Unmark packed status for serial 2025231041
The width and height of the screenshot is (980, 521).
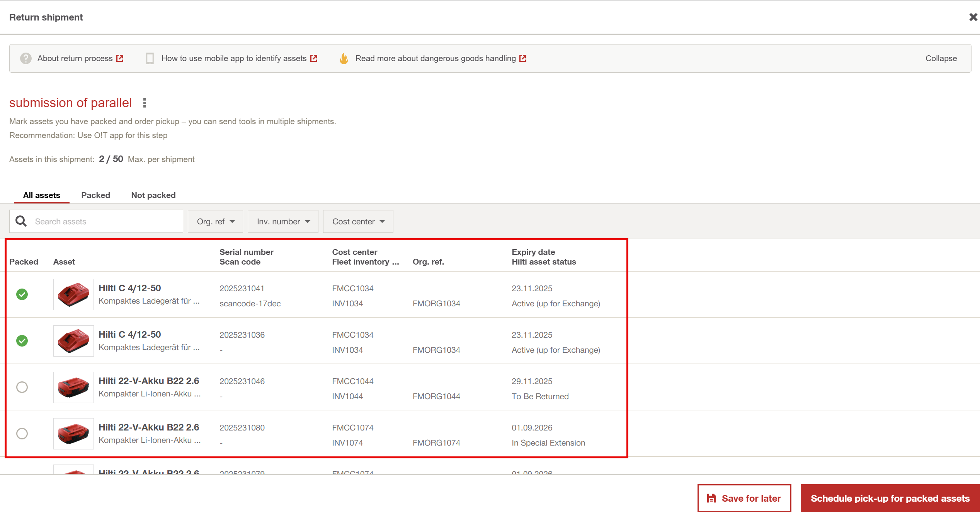coord(22,294)
